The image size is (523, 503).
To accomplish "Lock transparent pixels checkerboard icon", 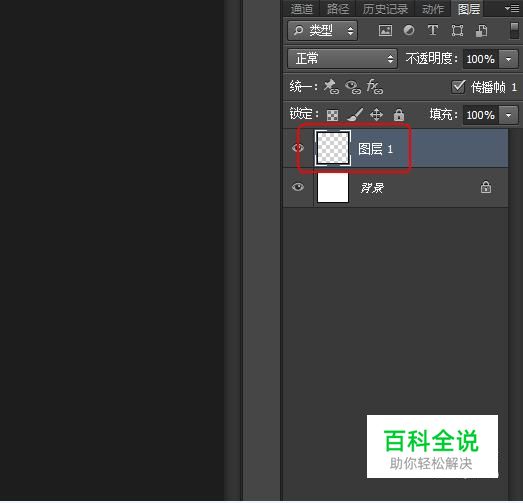I will point(332,115).
